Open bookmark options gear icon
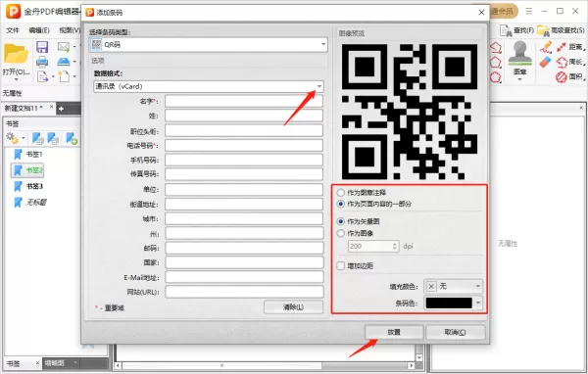588x374 pixels. click(x=12, y=138)
